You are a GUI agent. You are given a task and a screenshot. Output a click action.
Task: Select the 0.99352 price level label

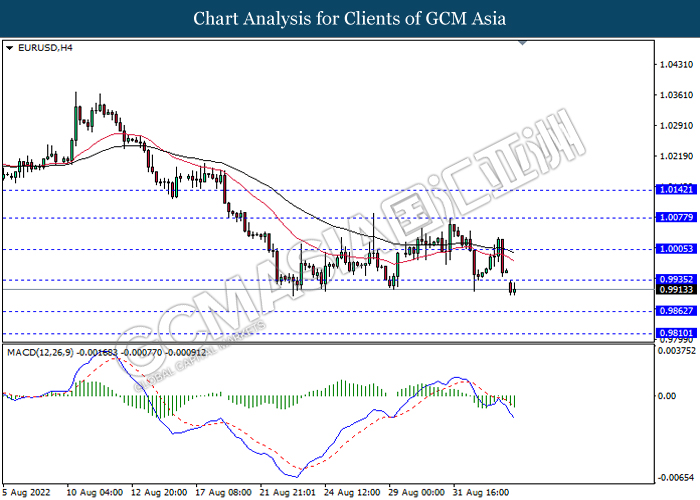(x=676, y=279)
